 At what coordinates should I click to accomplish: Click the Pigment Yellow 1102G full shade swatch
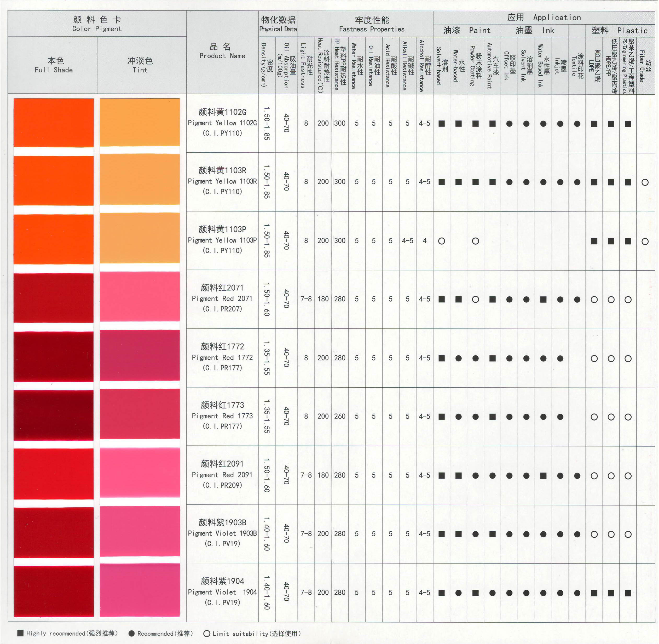pos(53,122)
